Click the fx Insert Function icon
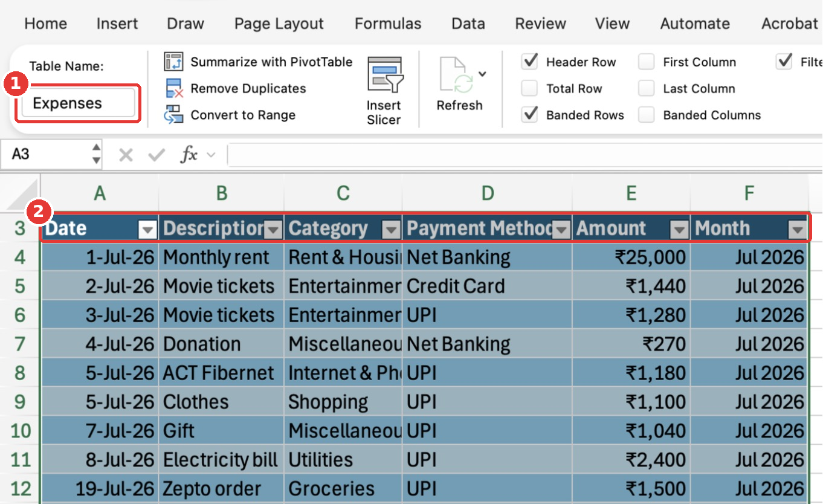This screenshot has height=504, width=823. tap(189, 155)
